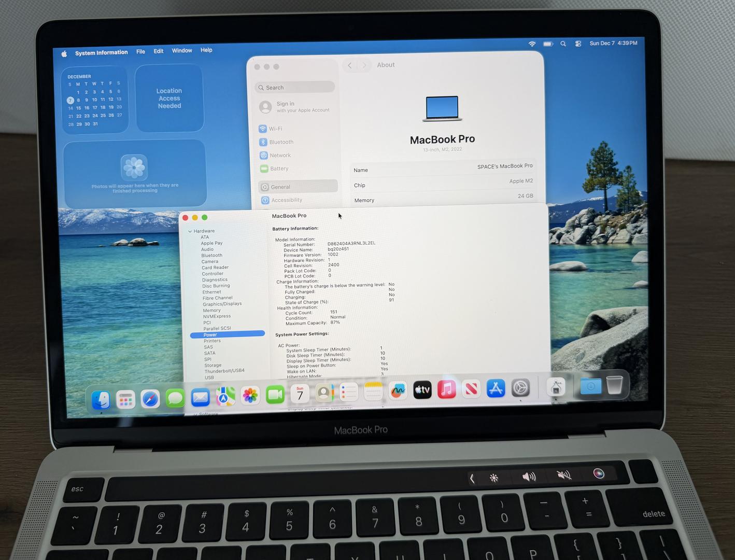Image resolution: width=735 pixels, height=560 pixels.
Task: Select Storage in the Hardware list
Action: click(213, 365)
